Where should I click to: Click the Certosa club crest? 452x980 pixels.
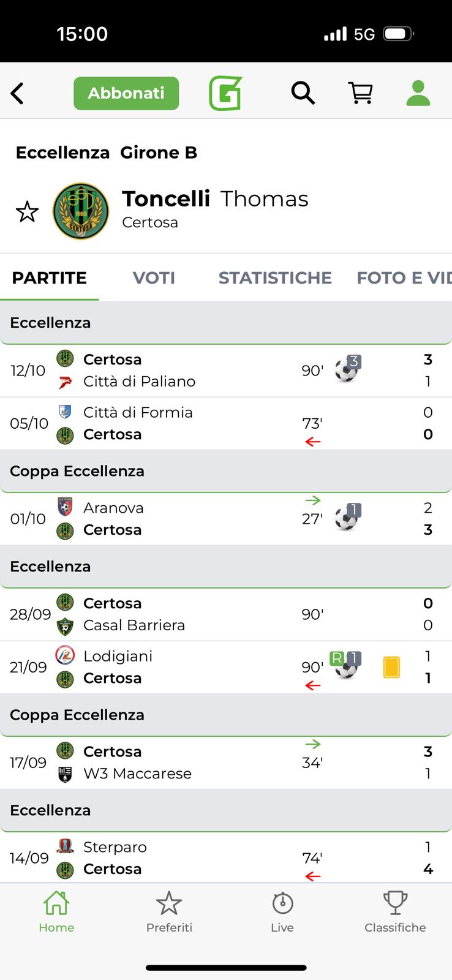(x=81, y=211)
